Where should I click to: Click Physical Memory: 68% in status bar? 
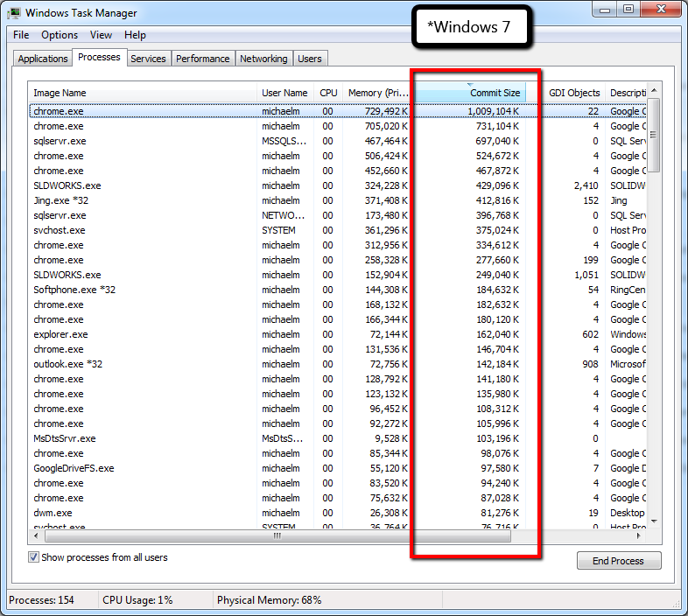pyautogui.click(x=269, y=599)
